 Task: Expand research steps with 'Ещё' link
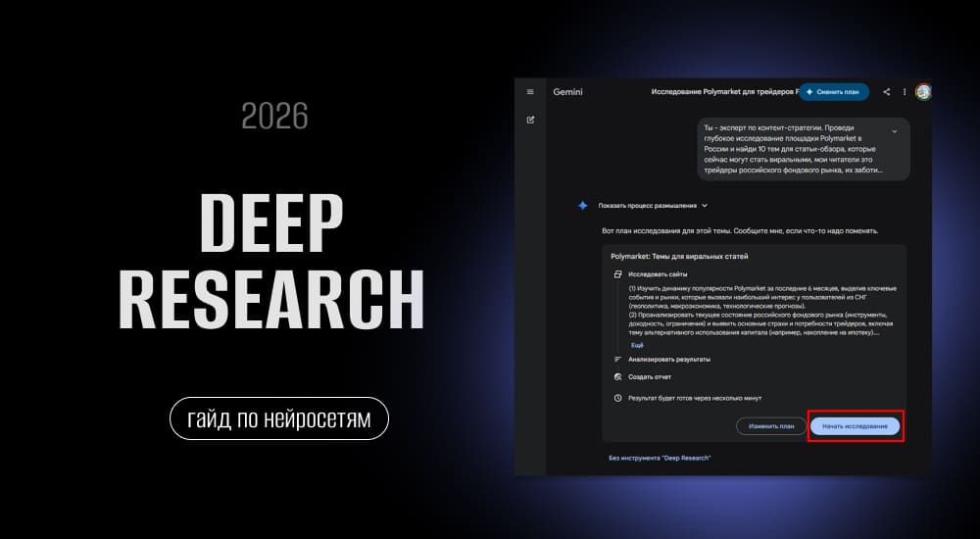(x=637, y=345)
